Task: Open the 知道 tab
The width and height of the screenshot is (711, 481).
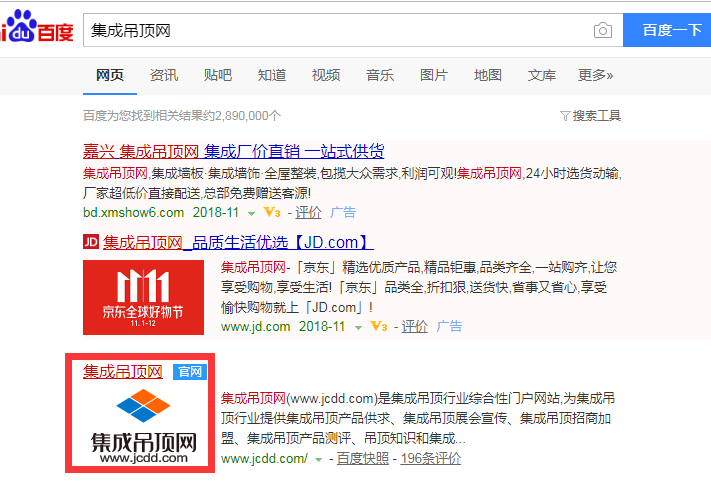Action: click(272, 75)
